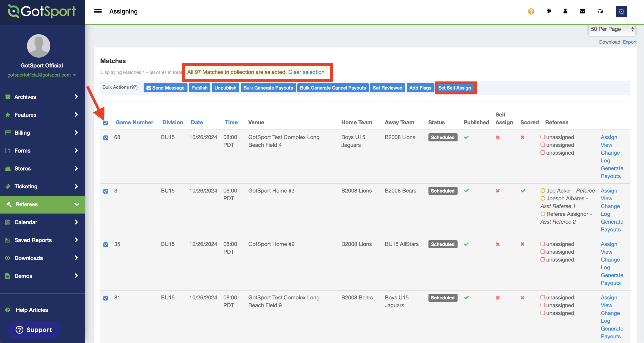The height and width of the screenshot is (343, 644).
Task: Click the Archives box icon
Action: (8, 97)
